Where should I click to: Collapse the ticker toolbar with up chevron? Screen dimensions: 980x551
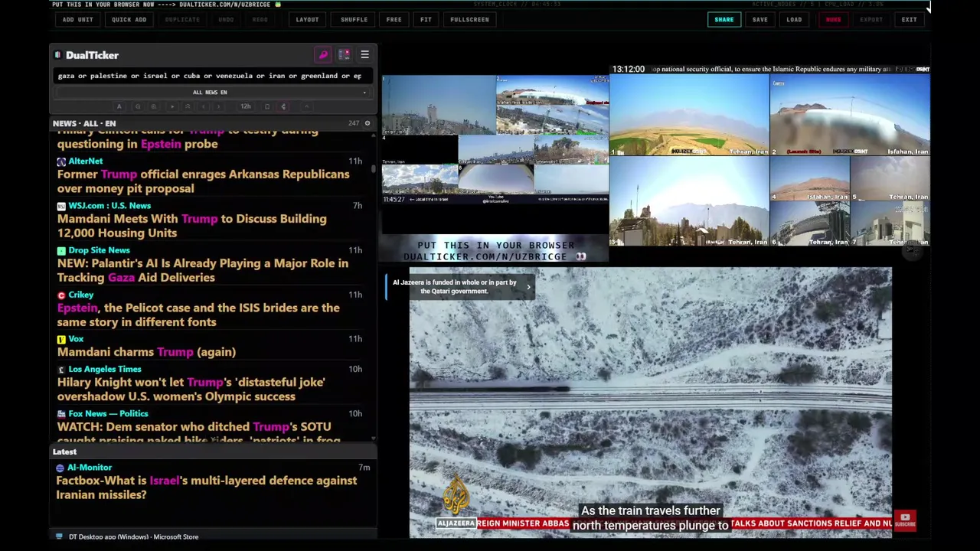(306, 106)
